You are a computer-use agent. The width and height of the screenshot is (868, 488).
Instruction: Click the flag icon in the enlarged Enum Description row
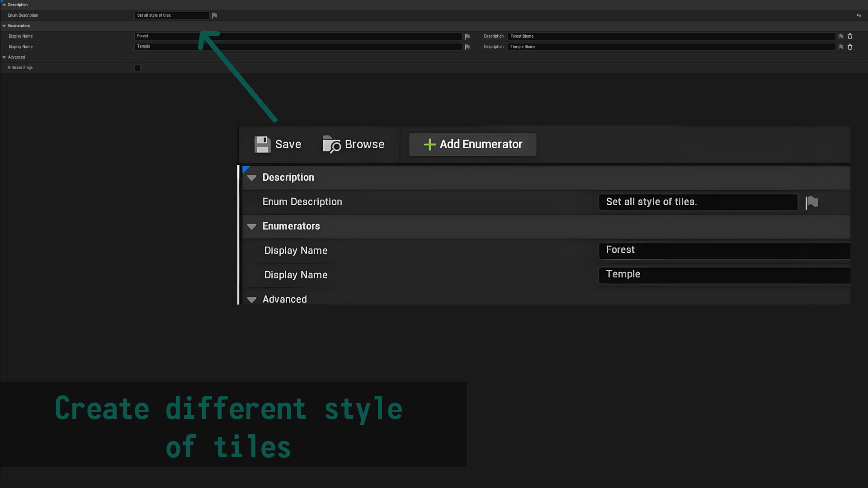[x=811, y=202]
